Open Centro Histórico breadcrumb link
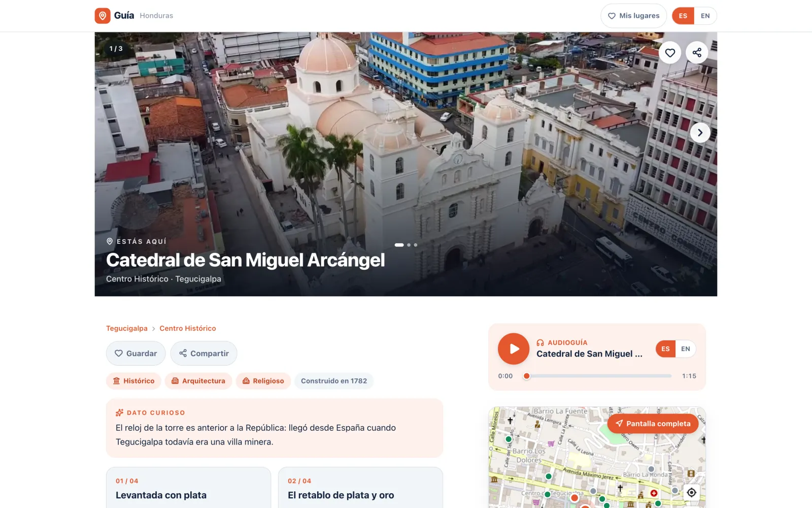This screenshot has width=812, height=508. (x=188, y=329)
